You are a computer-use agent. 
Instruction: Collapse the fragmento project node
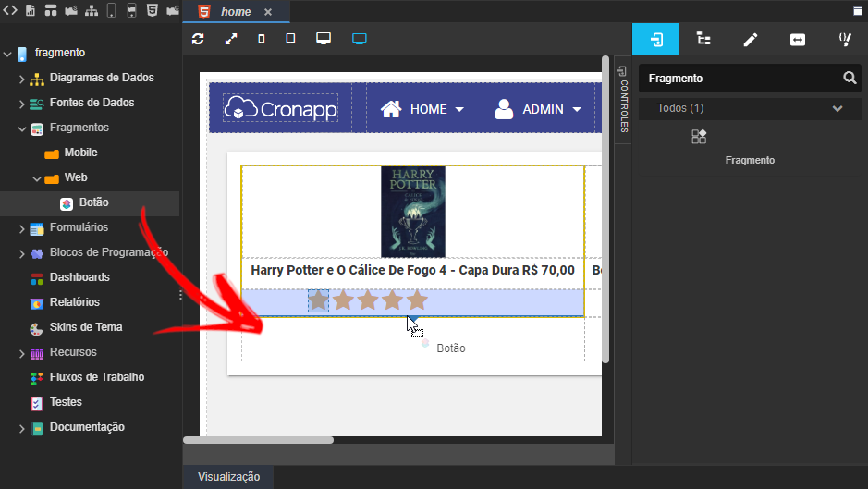[x=7, y=54]
